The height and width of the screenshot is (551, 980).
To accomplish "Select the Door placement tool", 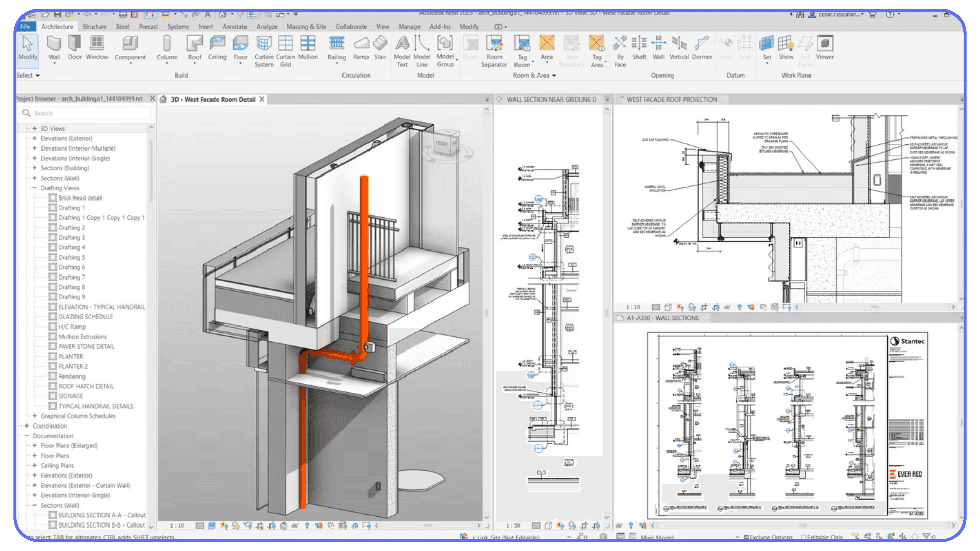I will pyautogui.click(x=75, y=48).
